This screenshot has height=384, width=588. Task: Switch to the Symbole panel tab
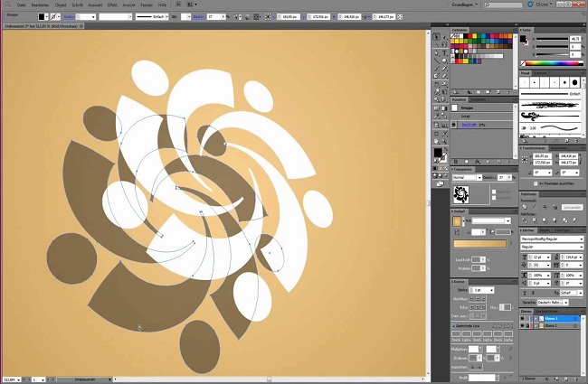[540, 73]
